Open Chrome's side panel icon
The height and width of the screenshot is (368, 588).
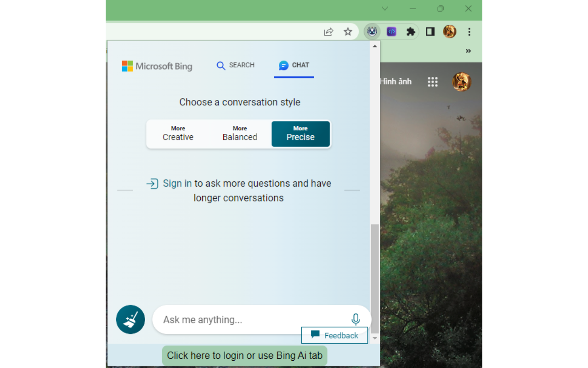point(430,31)
